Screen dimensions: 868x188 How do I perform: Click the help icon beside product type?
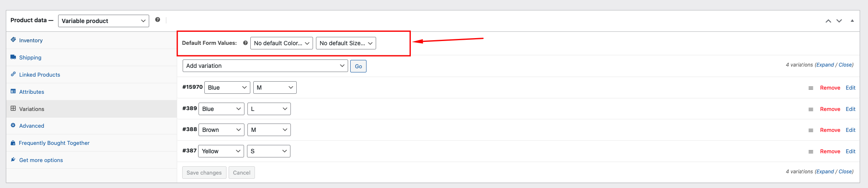[158, 20]
